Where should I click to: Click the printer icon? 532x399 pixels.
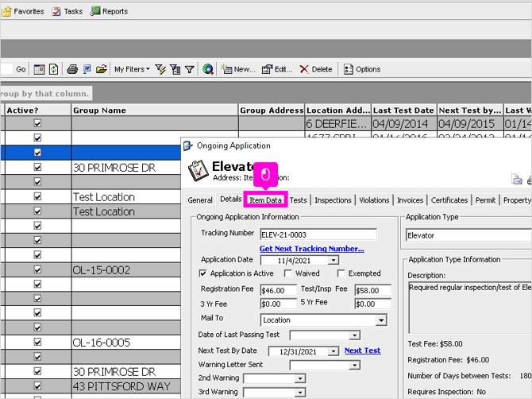[72, 69]
